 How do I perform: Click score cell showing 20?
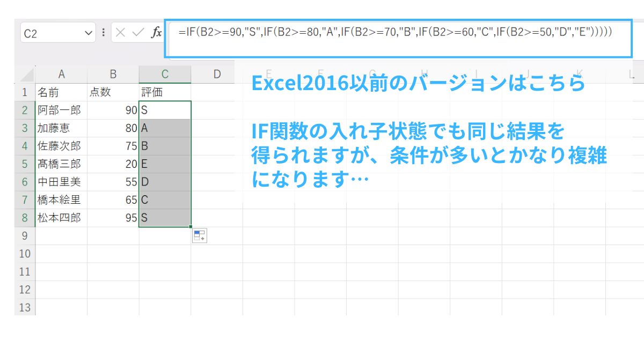point(113,164)
